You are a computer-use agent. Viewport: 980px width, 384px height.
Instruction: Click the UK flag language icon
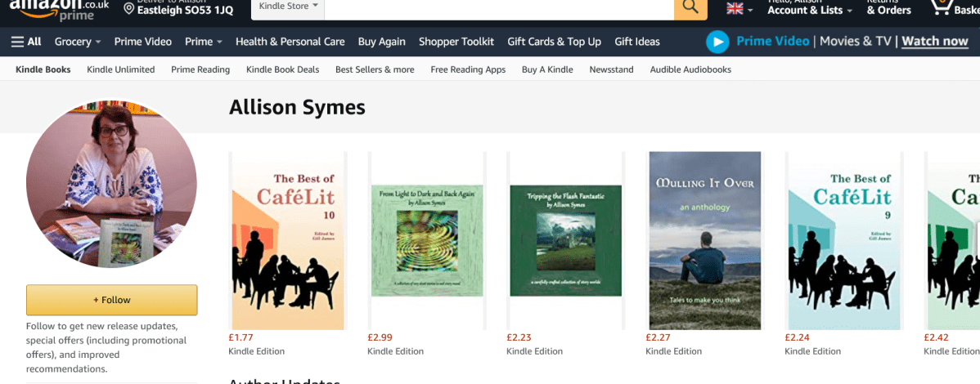click(735, 9)
